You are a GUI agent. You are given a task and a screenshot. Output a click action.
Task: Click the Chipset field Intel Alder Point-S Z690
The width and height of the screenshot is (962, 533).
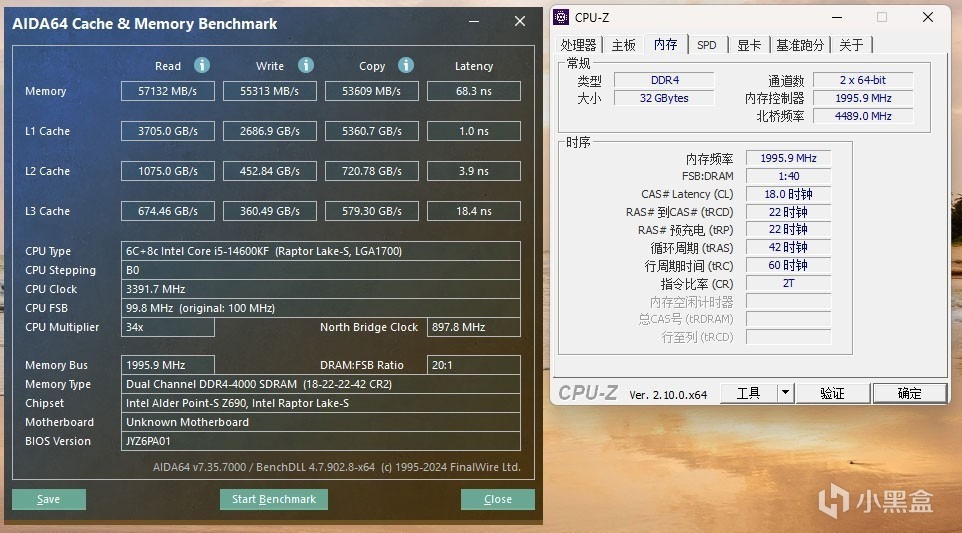321,403
